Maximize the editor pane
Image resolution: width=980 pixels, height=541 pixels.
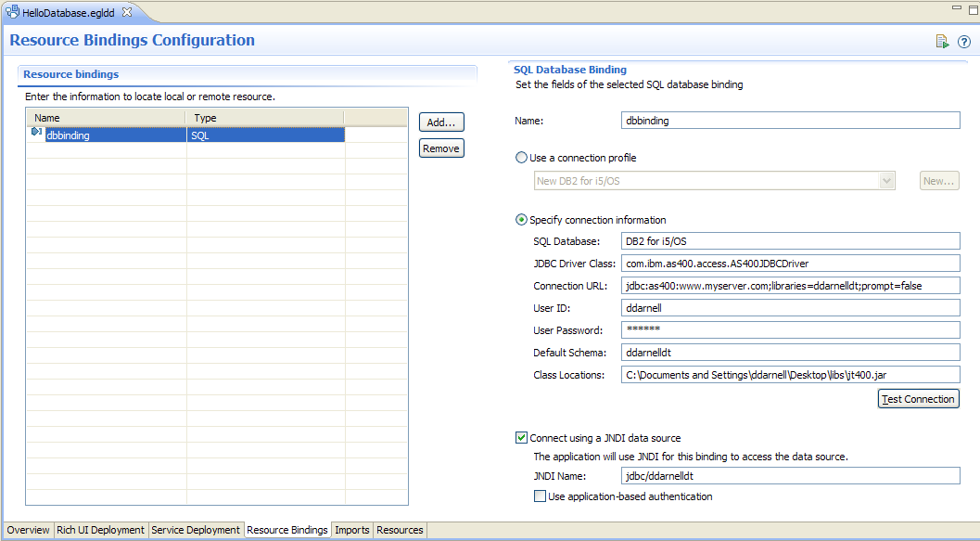click(968, 8)
